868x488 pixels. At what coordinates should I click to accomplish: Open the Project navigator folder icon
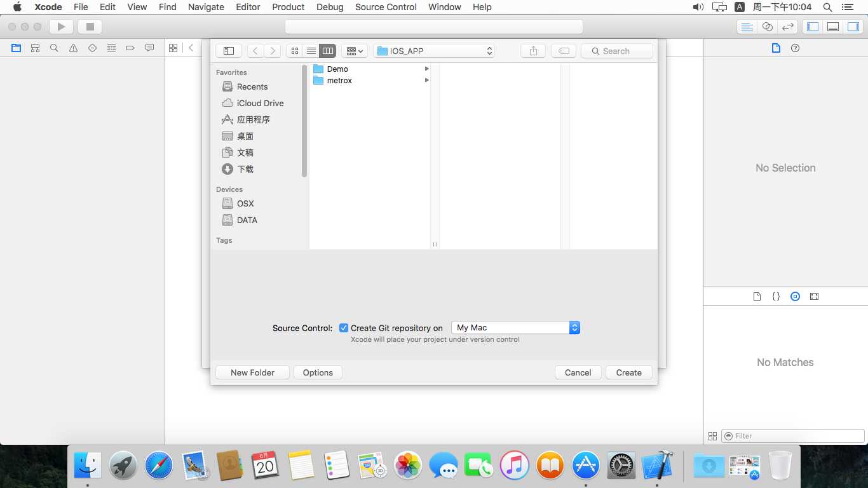[17, 48]
